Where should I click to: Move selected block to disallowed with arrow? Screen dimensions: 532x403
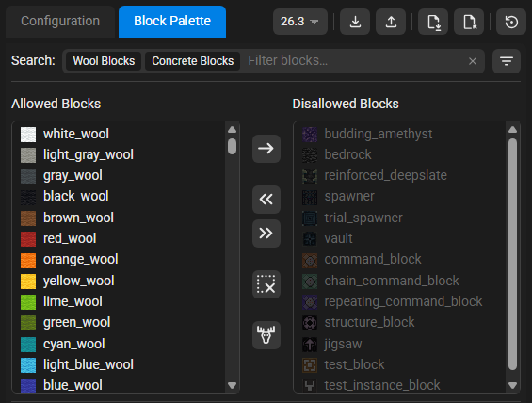point(266,149)
